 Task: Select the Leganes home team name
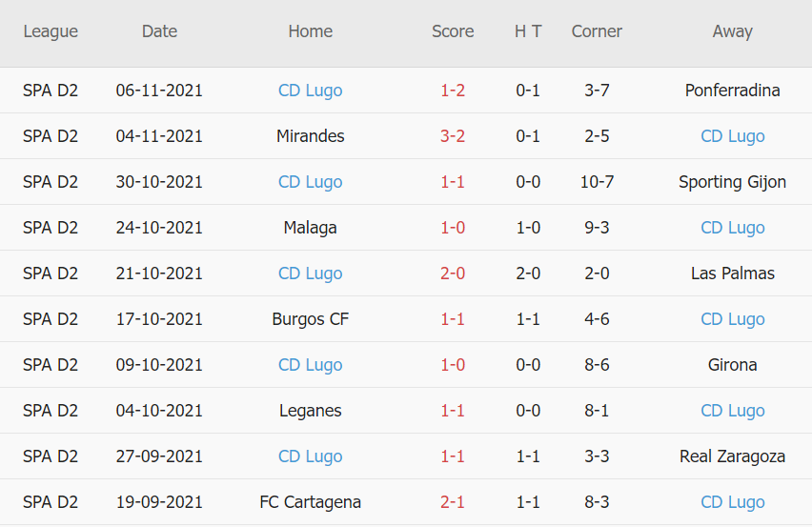coord(310,411)
